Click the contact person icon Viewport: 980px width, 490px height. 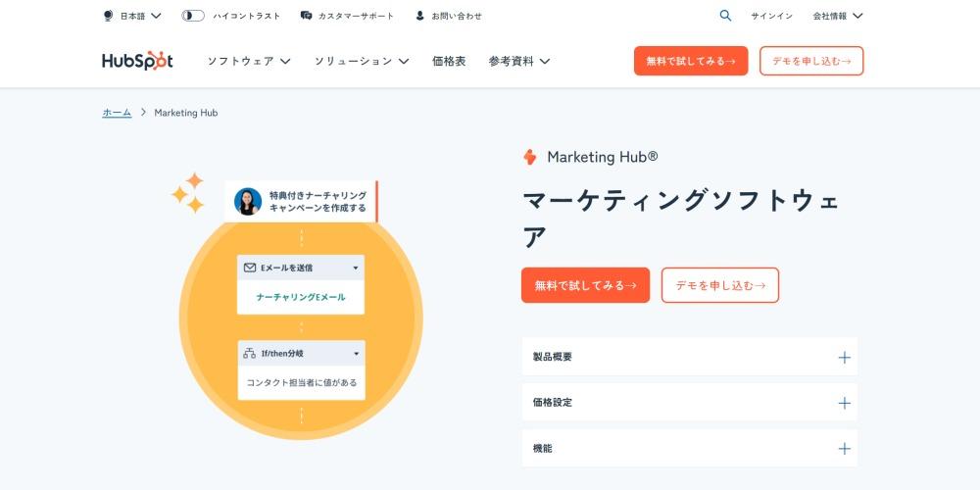420,16
